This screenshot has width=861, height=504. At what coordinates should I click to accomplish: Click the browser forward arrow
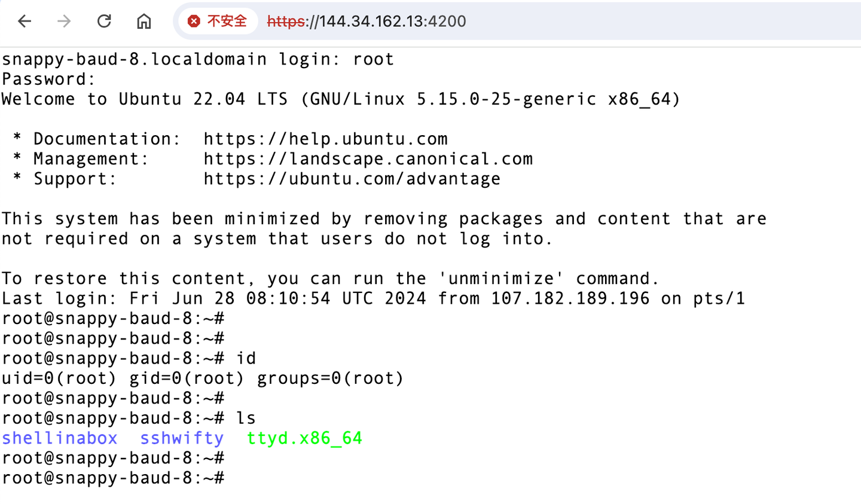(x=64, y=22)
